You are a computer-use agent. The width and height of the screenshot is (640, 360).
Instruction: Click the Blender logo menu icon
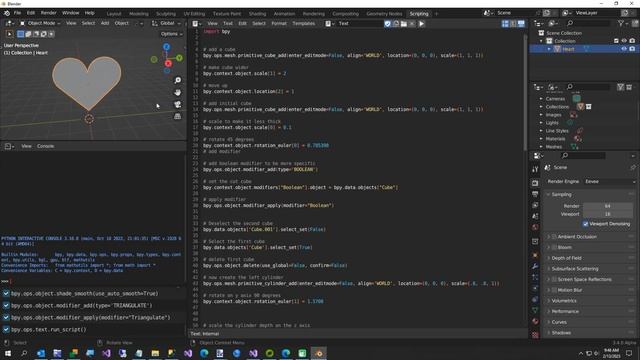pyautogui.click(x=7, y=13)
